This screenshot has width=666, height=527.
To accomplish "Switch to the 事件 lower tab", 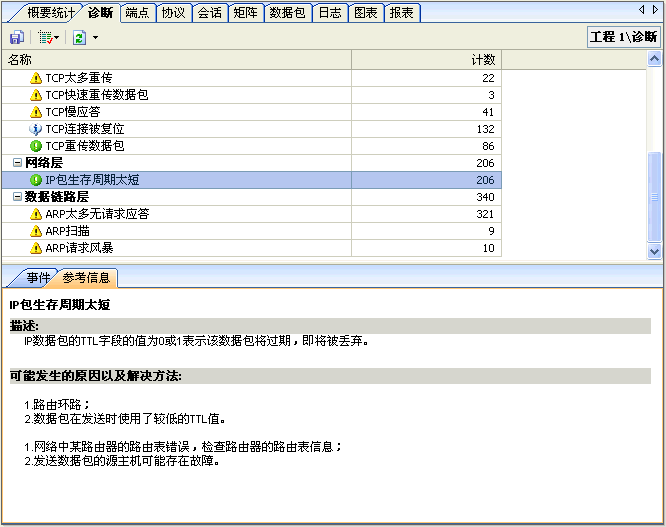I will click(38, 278).
